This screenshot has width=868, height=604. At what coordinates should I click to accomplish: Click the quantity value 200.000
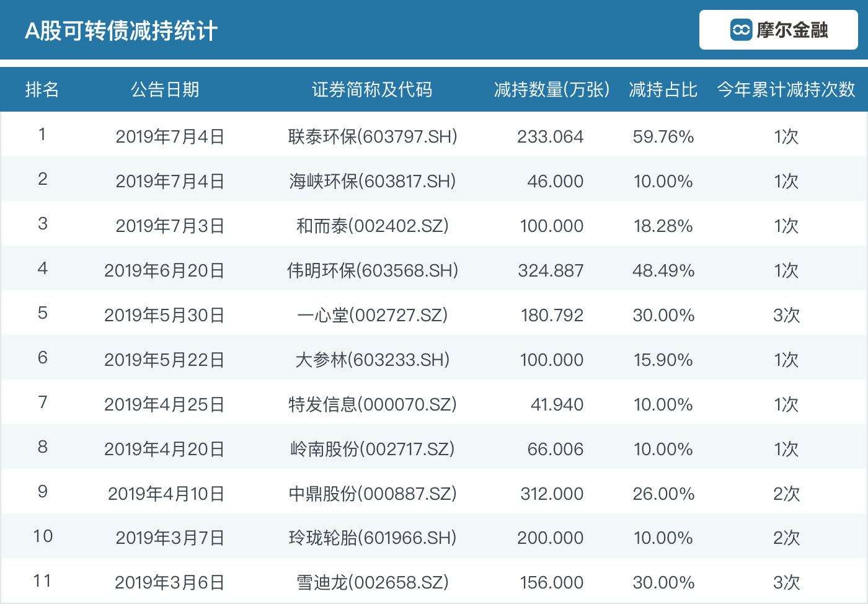click(x=551, y=538)
